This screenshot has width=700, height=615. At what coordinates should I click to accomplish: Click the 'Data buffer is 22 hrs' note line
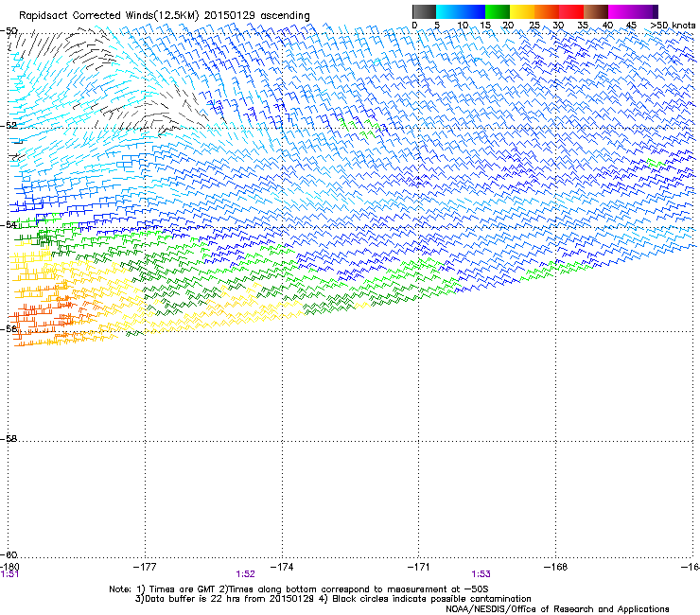click(x=333, y=599)
